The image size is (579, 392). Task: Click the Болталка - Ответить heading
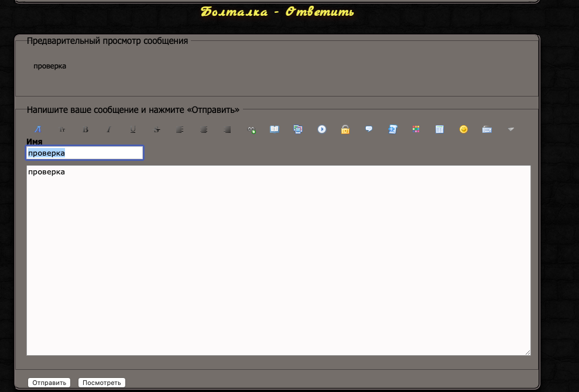[277, 12]
